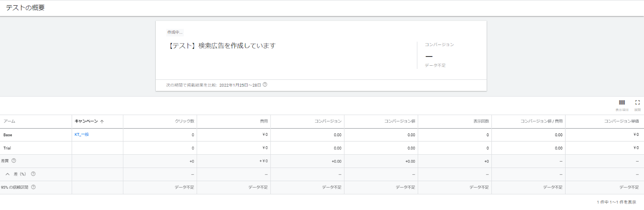Screen dimensions: 644x210
Task: Click the 作成中 status badge
Action: point(175,32)
